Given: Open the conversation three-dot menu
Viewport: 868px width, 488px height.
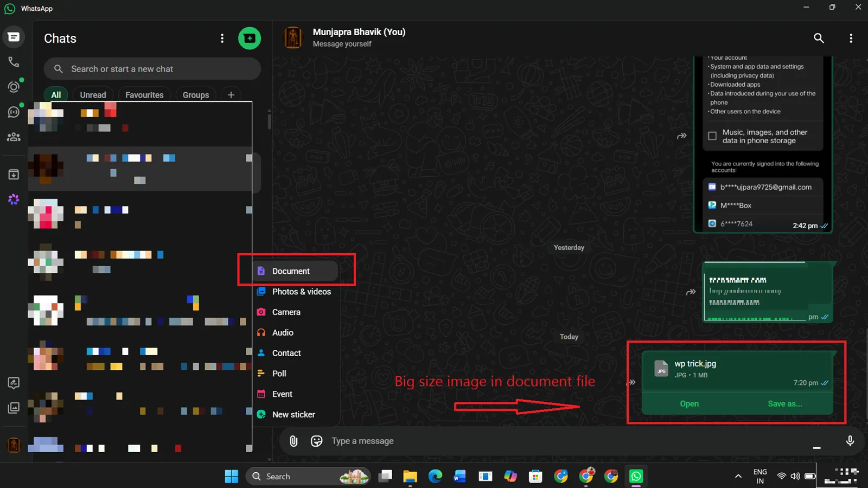Looking at the screenshot, I should pyautogui.click(x=851, y=38).
